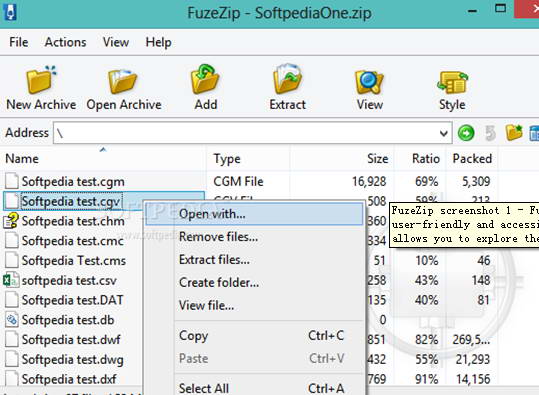The image size is (539, 395).
Task: Click the packed value 14,156
Action: click(473, 379)
